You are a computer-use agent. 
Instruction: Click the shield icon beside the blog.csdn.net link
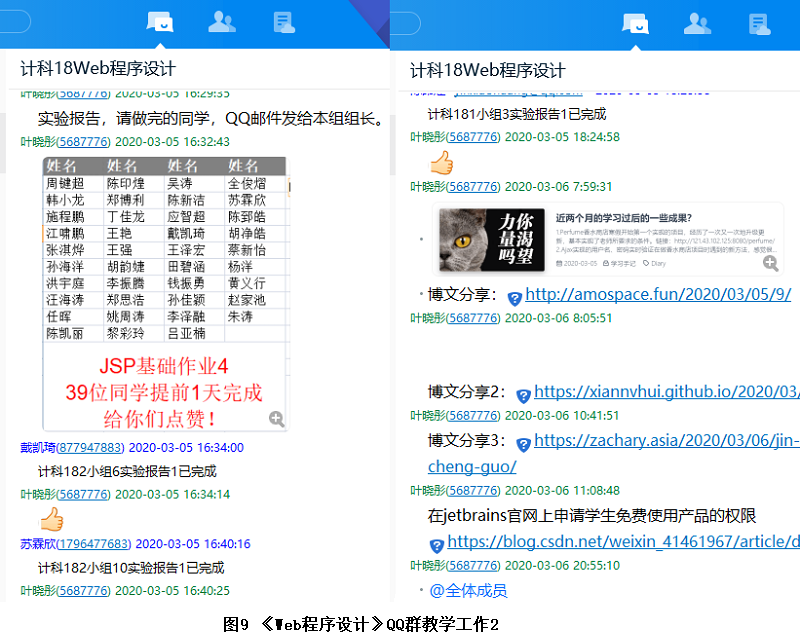(x=437, y=545)
